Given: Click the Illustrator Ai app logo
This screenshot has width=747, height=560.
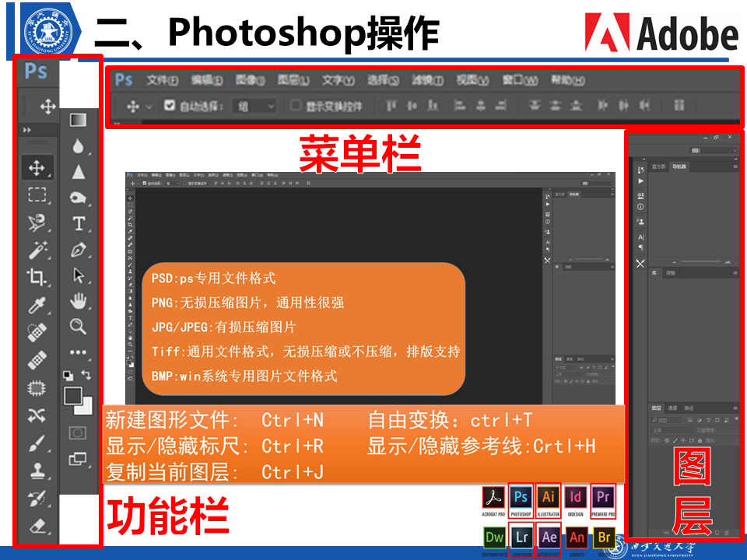Looking at the screenshot, I should click(x=549, y=498).
